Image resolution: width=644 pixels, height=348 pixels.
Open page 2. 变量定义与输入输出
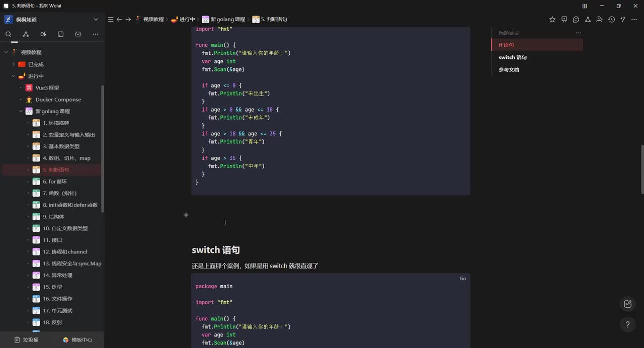(x=68, y=135)
